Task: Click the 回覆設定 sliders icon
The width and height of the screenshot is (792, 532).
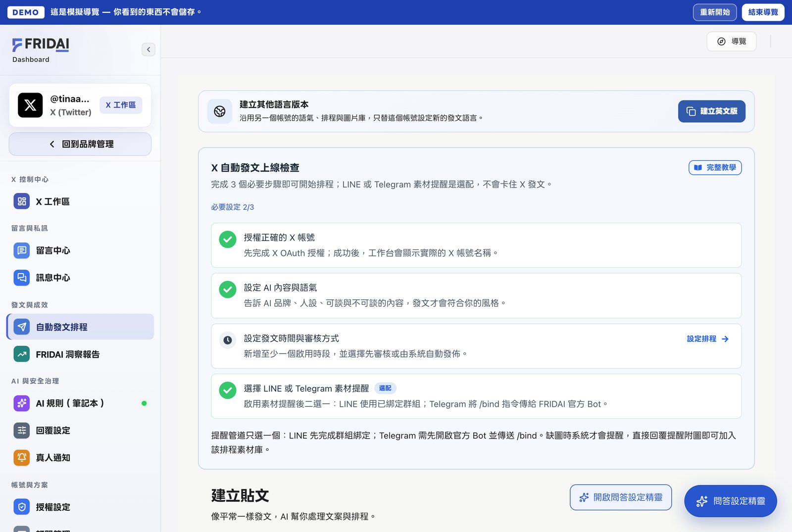Action: point(22,431)
